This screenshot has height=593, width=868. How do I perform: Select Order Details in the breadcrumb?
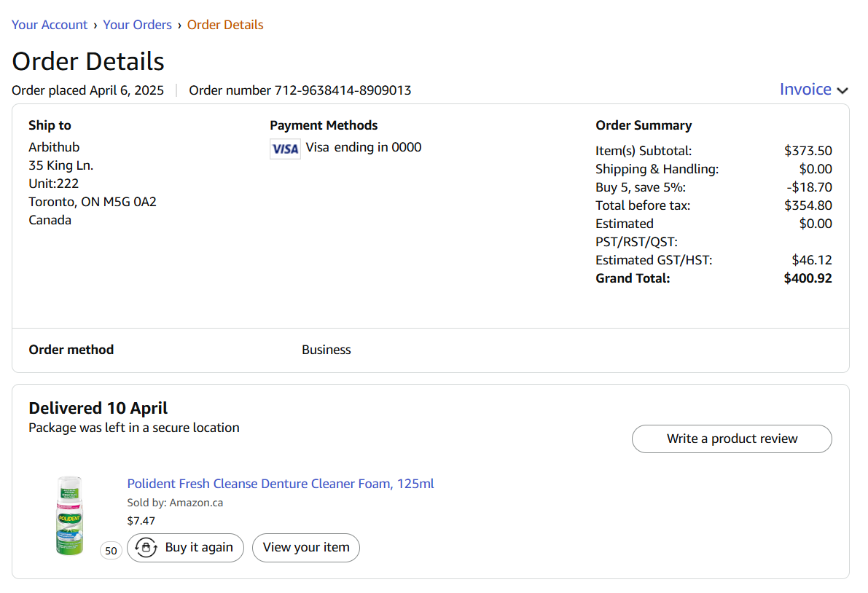[x=224, y=24]
